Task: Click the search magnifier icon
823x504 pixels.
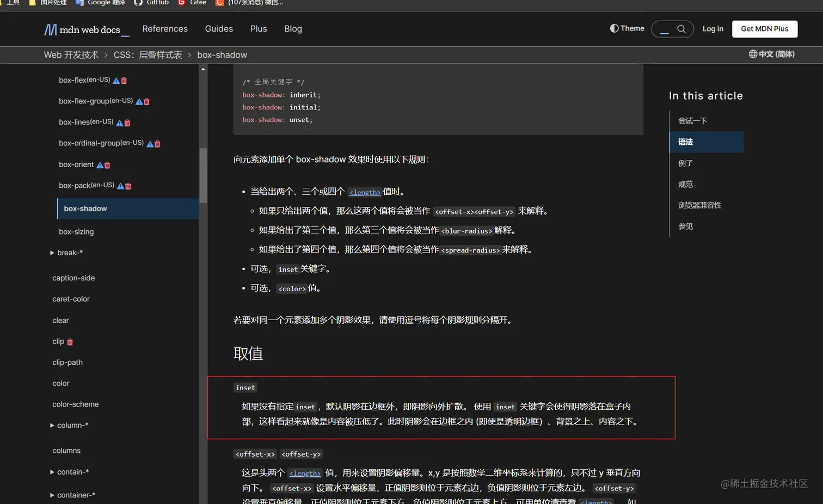Action: tap(681, 29)
